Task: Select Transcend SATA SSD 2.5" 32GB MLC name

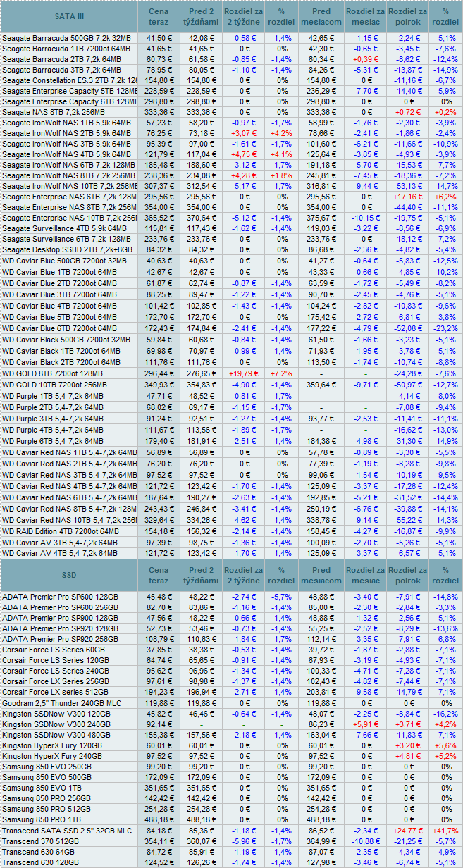Action: point(66,829)
